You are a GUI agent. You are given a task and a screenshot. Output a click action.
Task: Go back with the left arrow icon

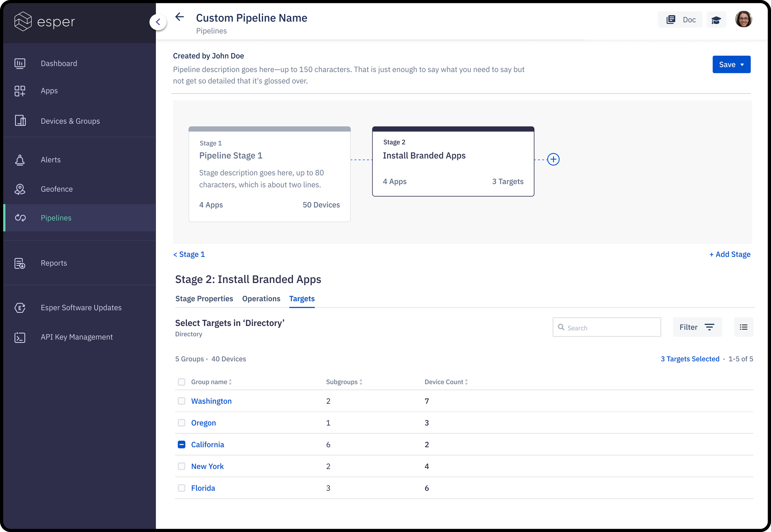click(179, 17)
